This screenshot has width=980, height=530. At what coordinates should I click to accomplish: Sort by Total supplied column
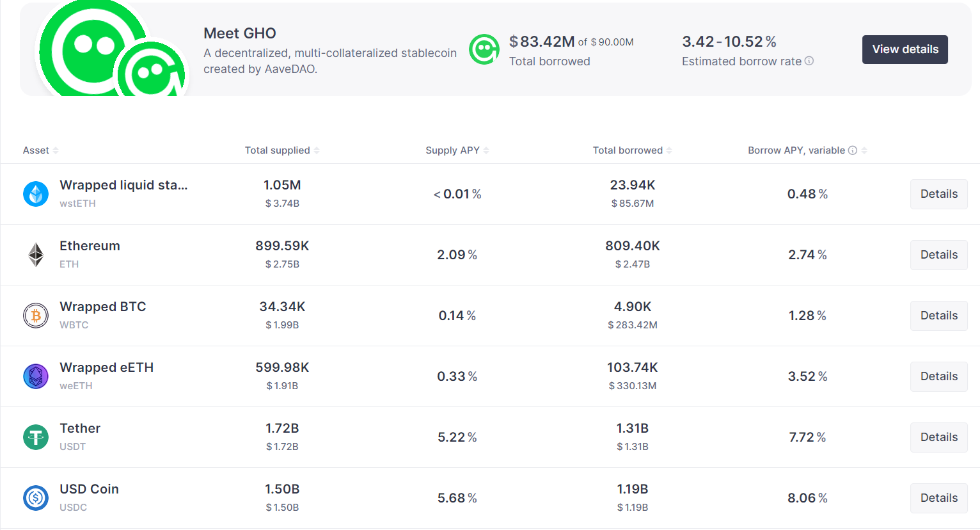pyautogui.click(x=282, y=150)
